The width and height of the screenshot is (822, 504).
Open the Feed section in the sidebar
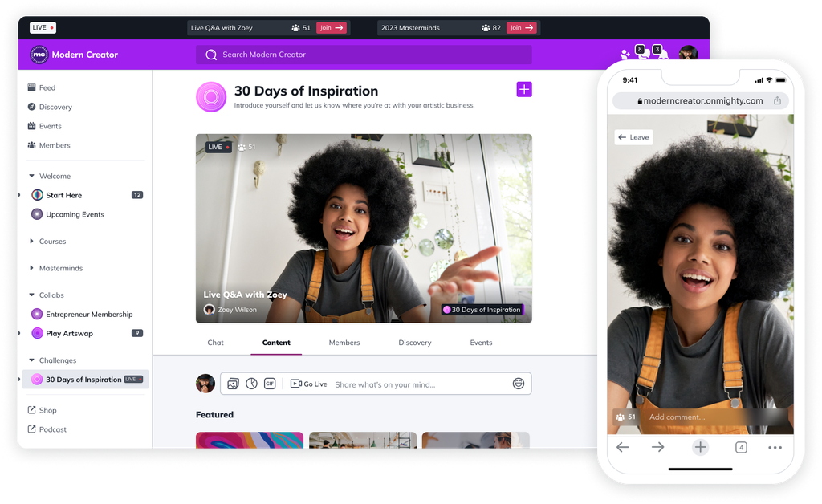click(x=44, y=87)
